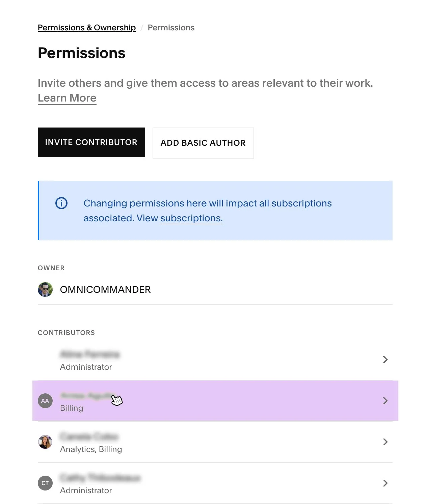Expand the Billing contributor chevron arrow
Image resolution: width=428 pixels, height=504 pixels.
click(x=385, y=401)
